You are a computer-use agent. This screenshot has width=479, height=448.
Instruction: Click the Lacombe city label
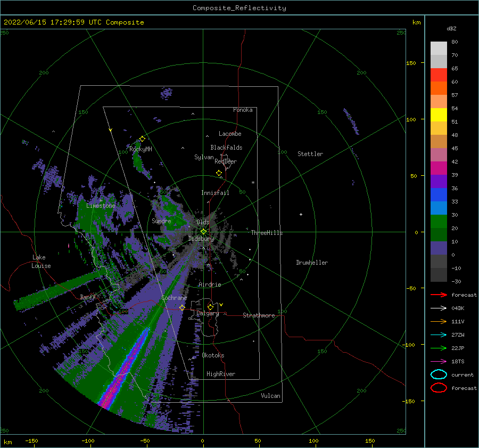pos(230,134)
